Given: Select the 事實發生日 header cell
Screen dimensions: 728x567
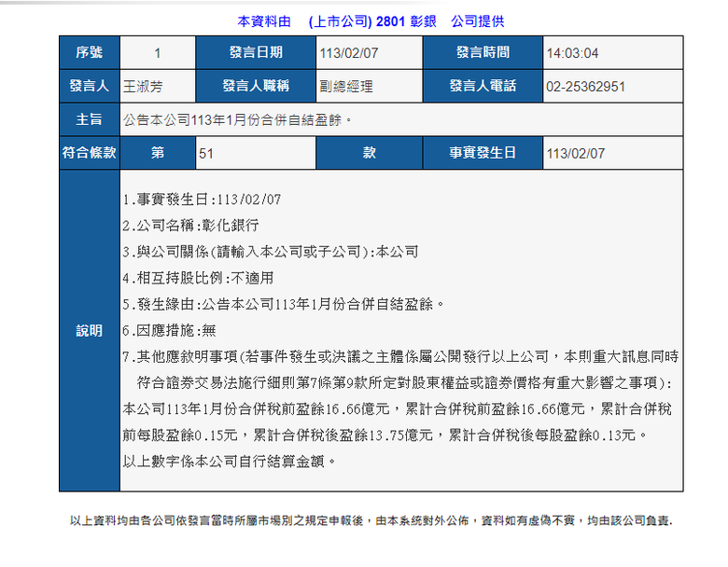Looking at the screenshot, I should pyautogui.click(x=483, y=153).
